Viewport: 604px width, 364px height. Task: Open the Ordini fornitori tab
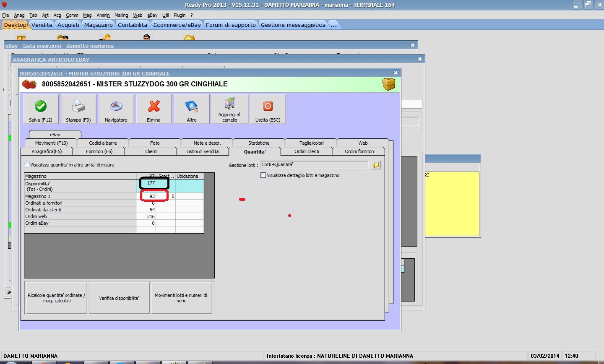click(x=359, y=151)
